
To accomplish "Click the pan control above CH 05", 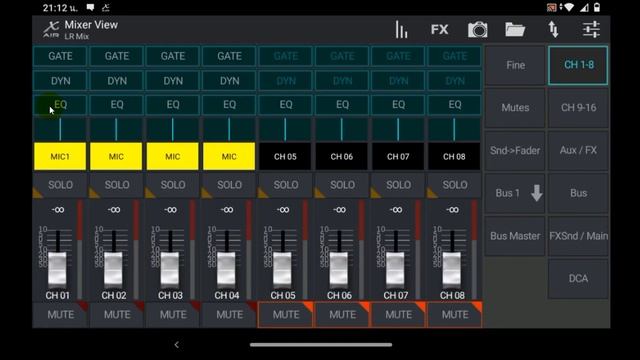I will [285, 129].
